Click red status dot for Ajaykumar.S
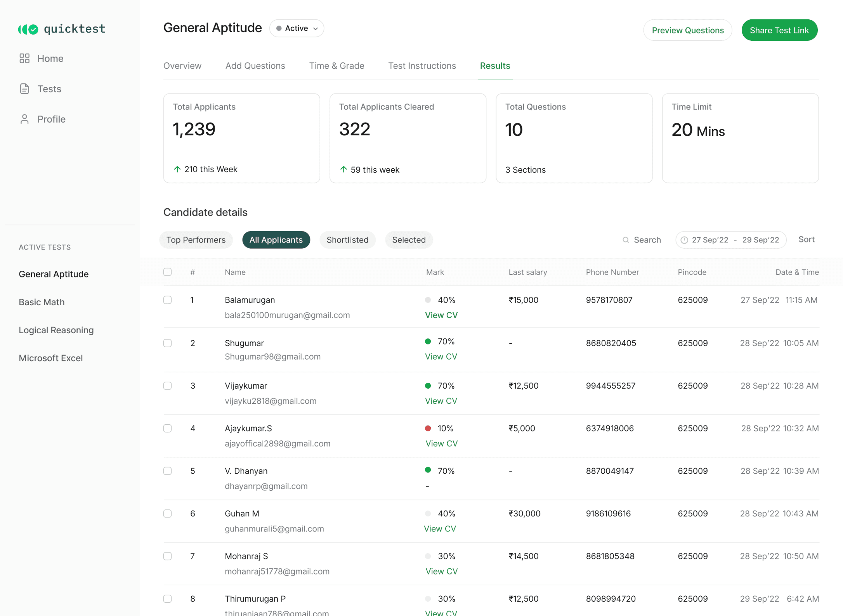This screenshot has height=616, width=843. (x=428, y=428)
